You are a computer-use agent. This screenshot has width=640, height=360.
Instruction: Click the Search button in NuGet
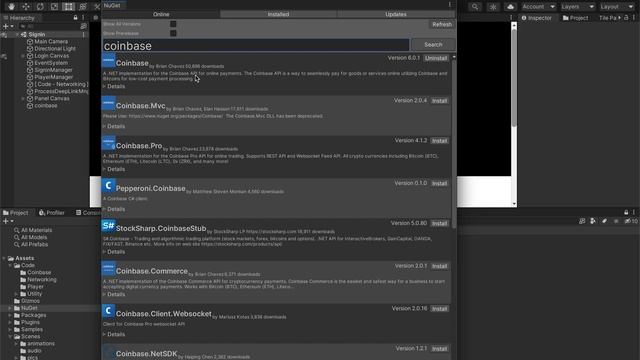[433, 44]
